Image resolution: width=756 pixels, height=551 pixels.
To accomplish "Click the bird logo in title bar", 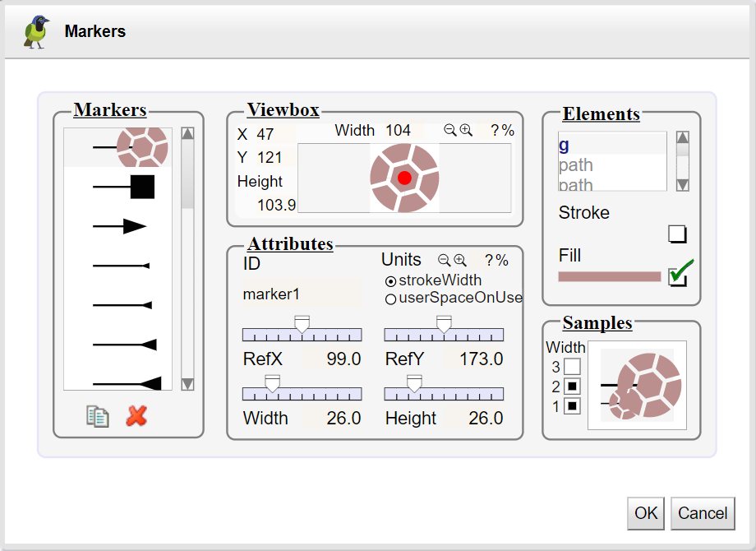I will pyautogui.click(x=37, y=32).
